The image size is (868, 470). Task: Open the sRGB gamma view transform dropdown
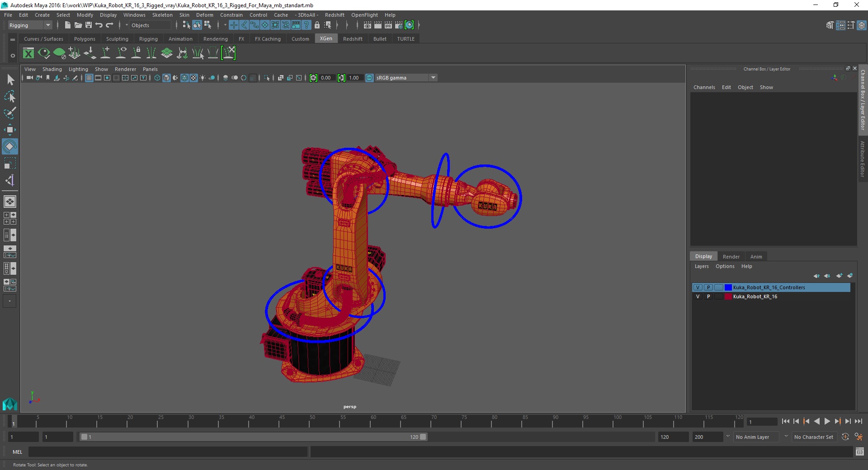tap(406, 78)
